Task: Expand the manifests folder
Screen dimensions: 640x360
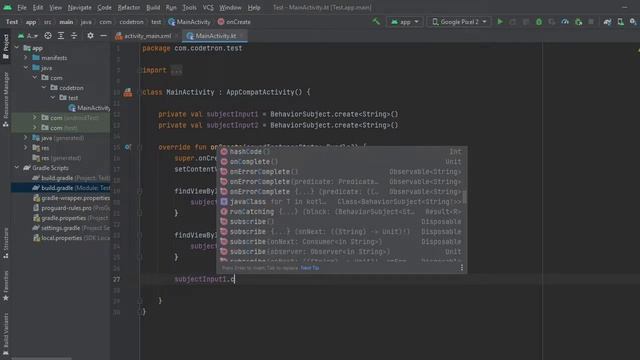Action: coord(26,58)
